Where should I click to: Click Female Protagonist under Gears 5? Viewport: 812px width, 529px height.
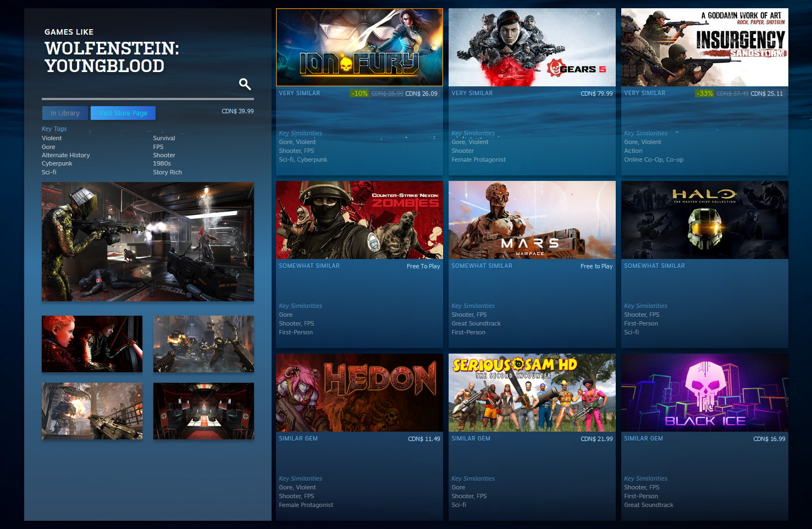click(x=478, y=159)
